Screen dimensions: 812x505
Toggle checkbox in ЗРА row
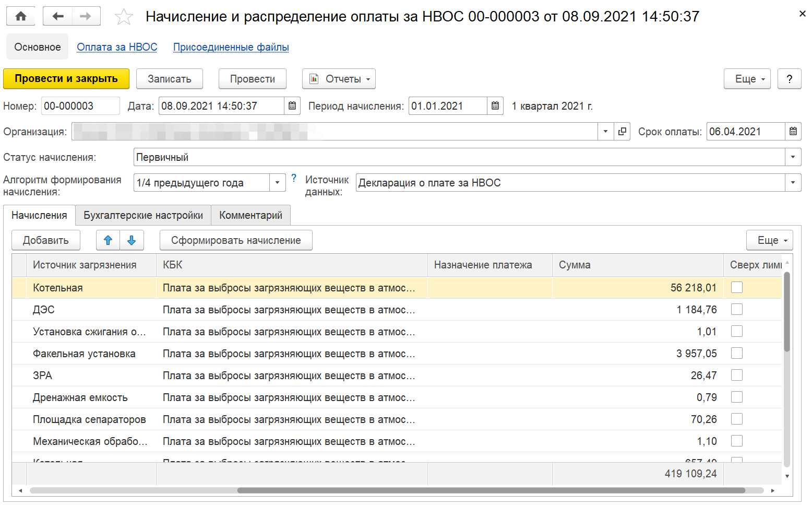[736, 375]
